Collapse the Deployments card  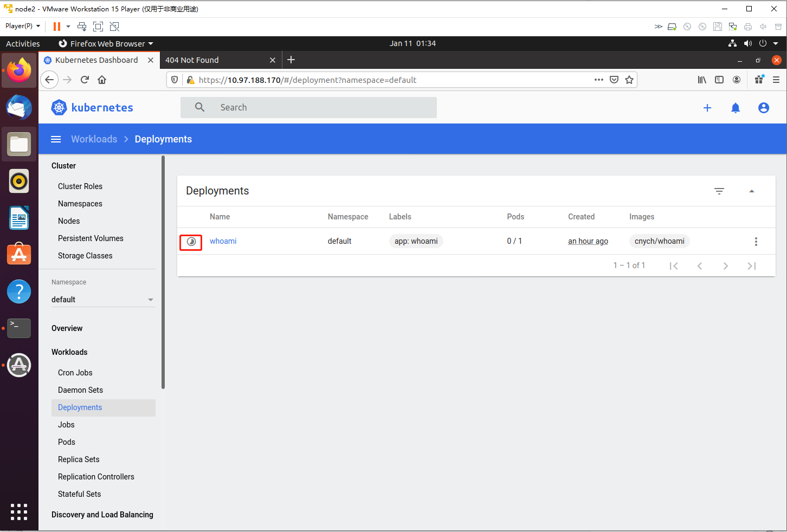[x=752, y=191]
